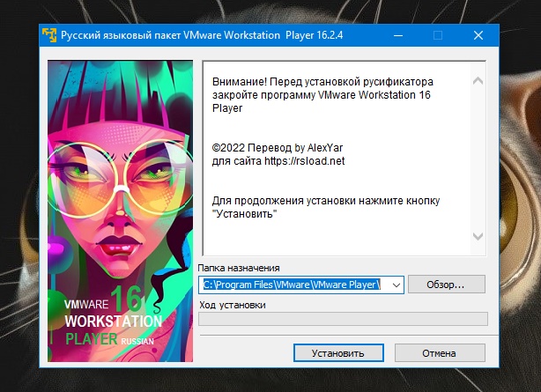Cancel installation with Отмена button
541x392 pixels.
pos(440,352)
